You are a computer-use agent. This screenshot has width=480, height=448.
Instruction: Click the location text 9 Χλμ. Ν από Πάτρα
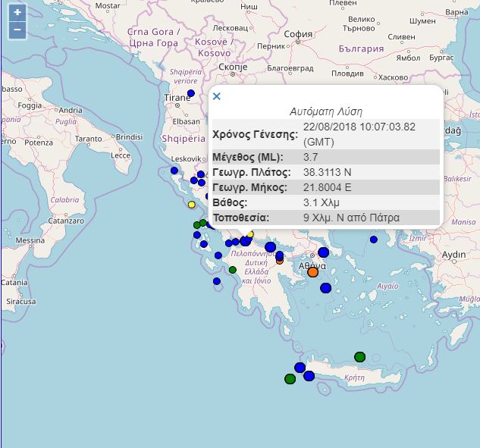[x=351, y=218]
